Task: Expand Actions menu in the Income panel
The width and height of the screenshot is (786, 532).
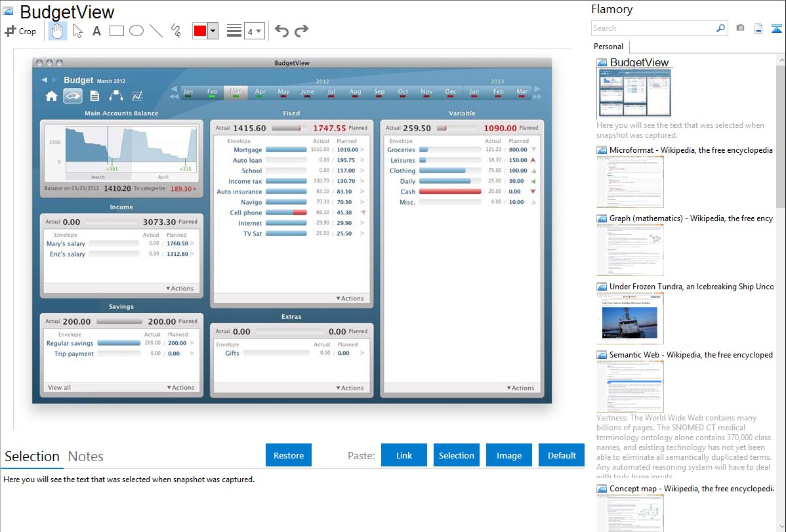Action: tap(180, 289)
